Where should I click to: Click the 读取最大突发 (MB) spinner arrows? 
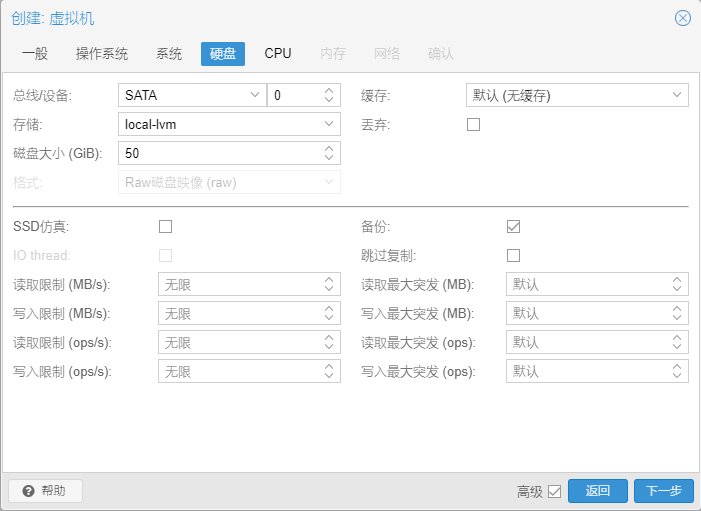pyautogui.click(x=677, y=284)
